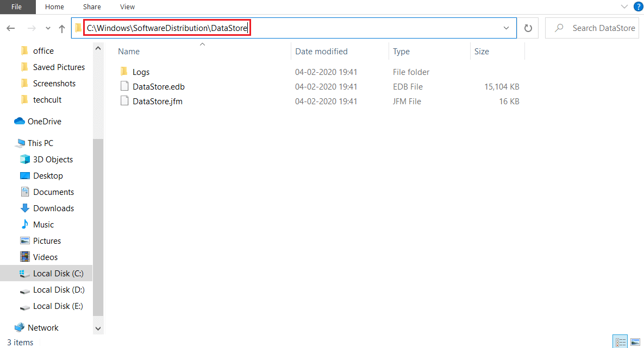Screen dimensions: 644x348
Task: Select This PC label in navigation pane
Action: click(x=40, y=143)
